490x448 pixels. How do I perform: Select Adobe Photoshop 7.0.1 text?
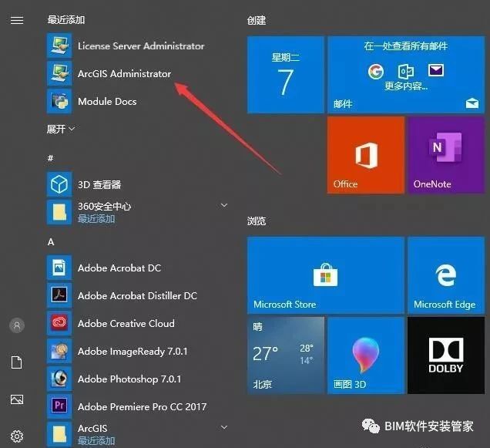point(129,379)
